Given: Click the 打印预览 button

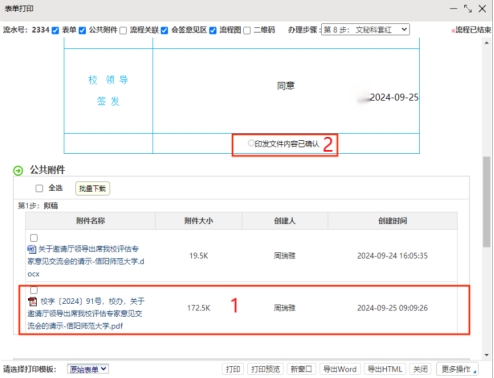Looking at the screenshot, I should click(265, 369).
